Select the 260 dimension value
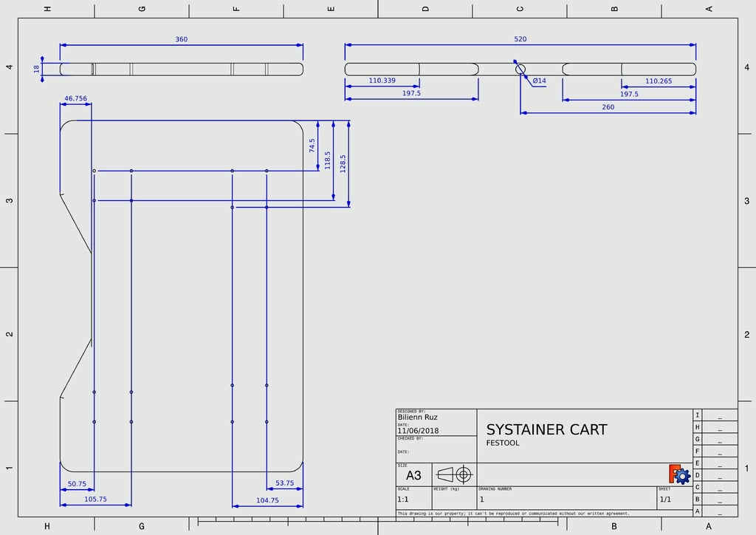This screenshot has height=535, width=756. [608, 107]
